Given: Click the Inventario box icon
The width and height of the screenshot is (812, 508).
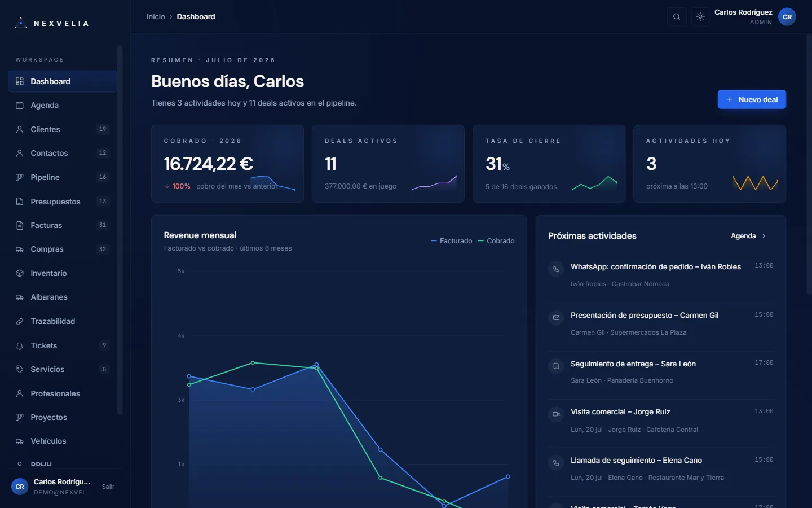Looking at the screenshot, I should [20, 273].
